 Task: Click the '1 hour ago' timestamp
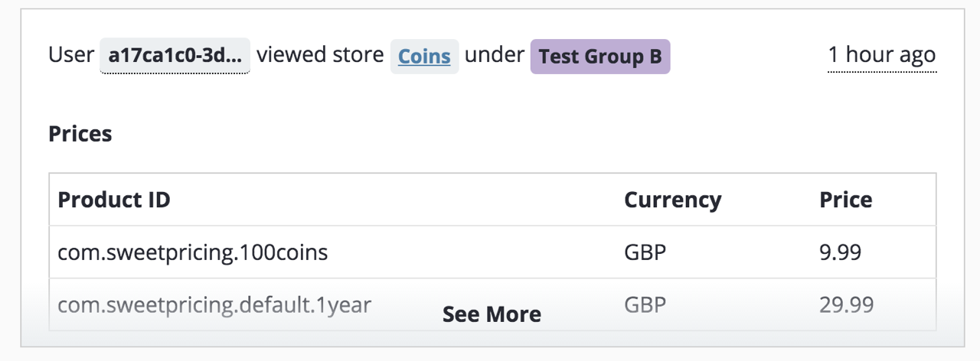point(882,55)
